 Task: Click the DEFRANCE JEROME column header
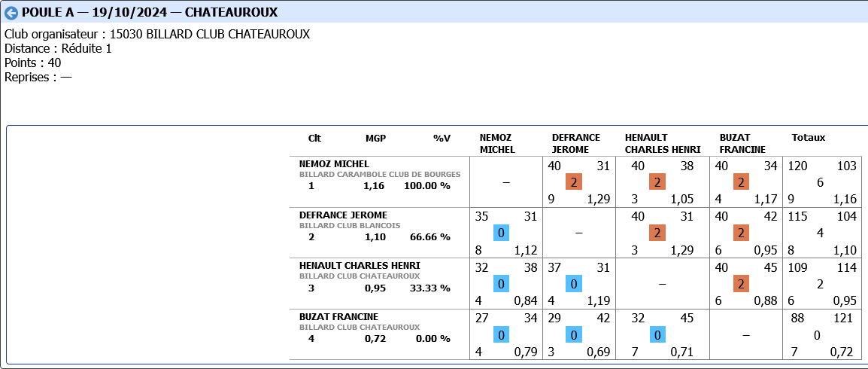click(x=575, y=144)
